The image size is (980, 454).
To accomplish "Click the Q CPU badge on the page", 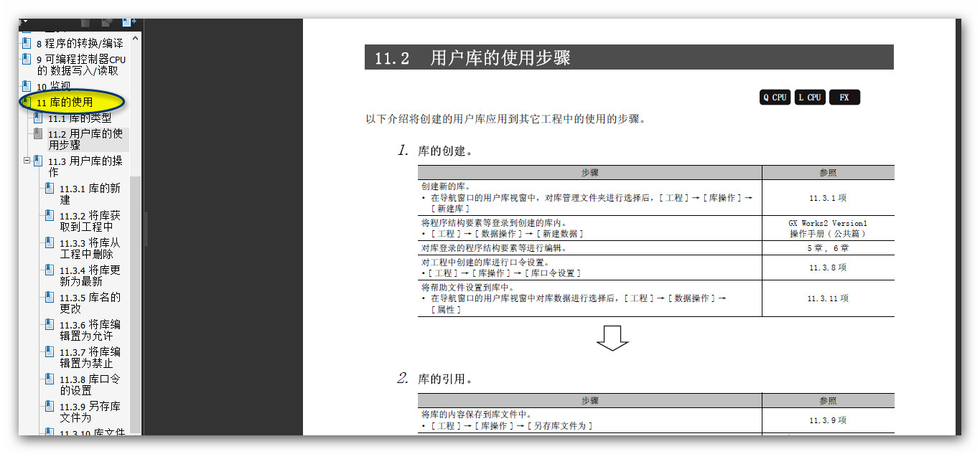I will tap(775, 98).
